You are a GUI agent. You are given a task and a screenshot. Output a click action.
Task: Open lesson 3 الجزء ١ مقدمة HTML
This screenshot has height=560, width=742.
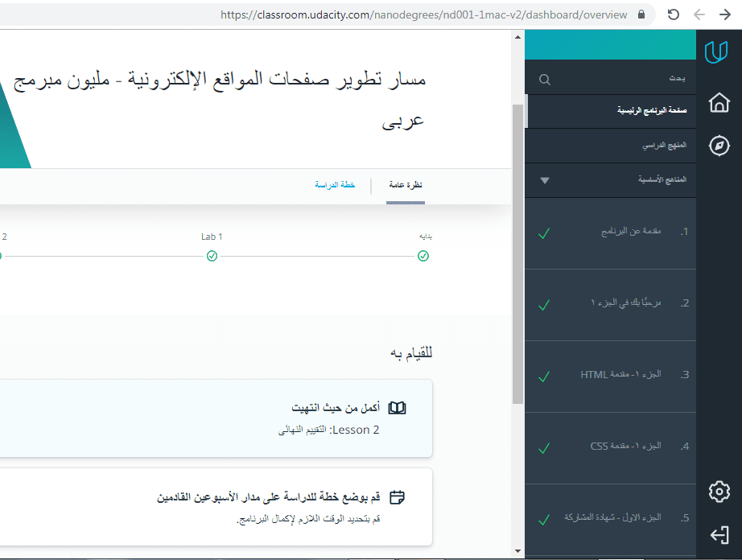point(611,377)
